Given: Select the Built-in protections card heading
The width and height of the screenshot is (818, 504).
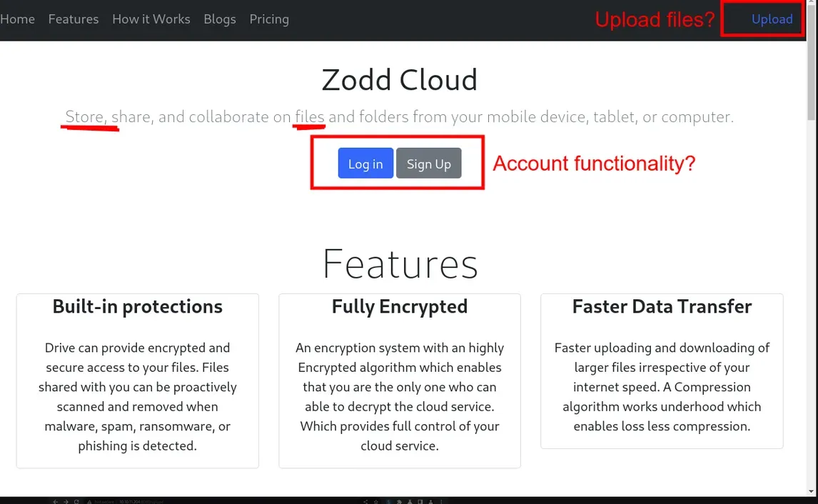Looking at the screenshot, I should click(137, 306).
